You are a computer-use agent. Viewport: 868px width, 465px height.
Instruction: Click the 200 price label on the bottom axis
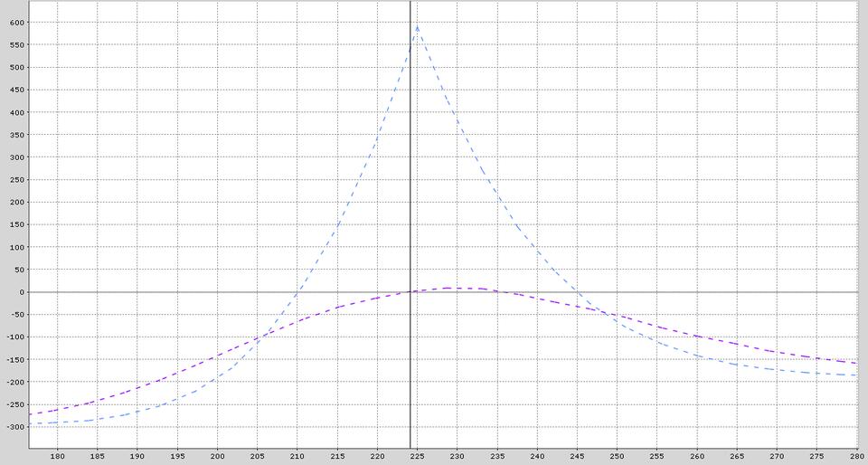(x=218, y=456)
